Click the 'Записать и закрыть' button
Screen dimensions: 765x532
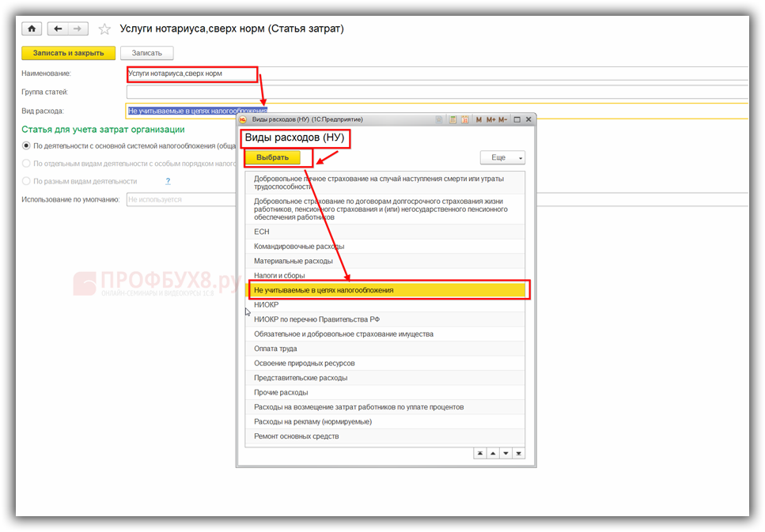click(68, 53)
